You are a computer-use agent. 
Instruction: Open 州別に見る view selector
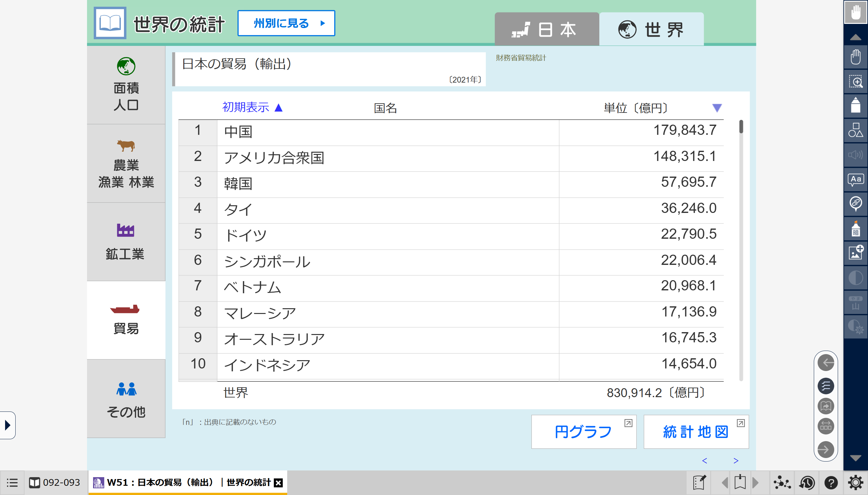[x=286, y=23]
